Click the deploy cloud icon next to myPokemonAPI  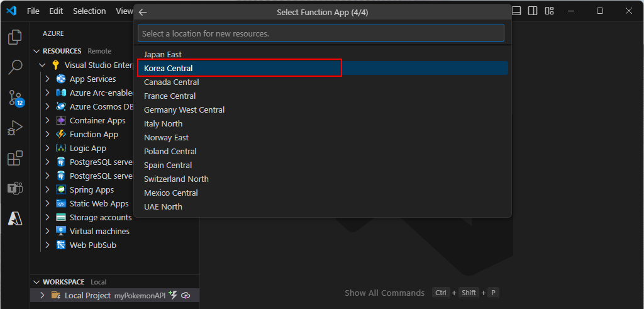pyautogui.click(x=186, y=295)
